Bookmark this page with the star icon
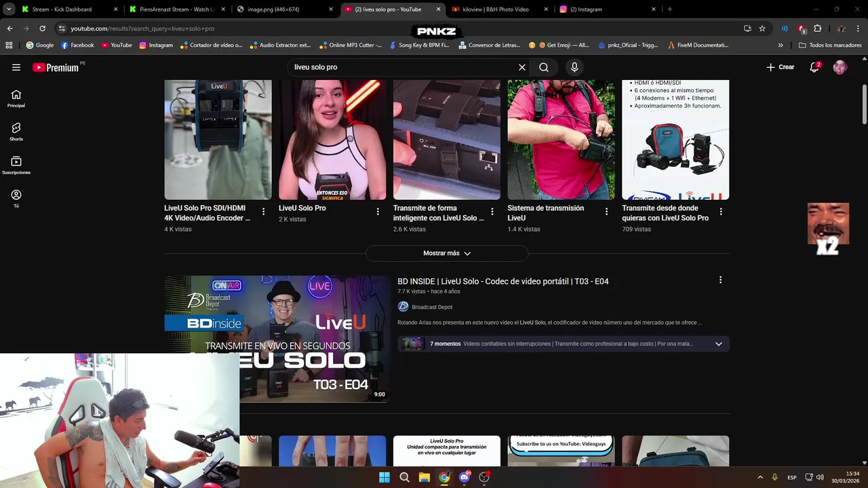The width and height of the screenshot is (868, 488). pyautogui.click(x=762, y=28)
